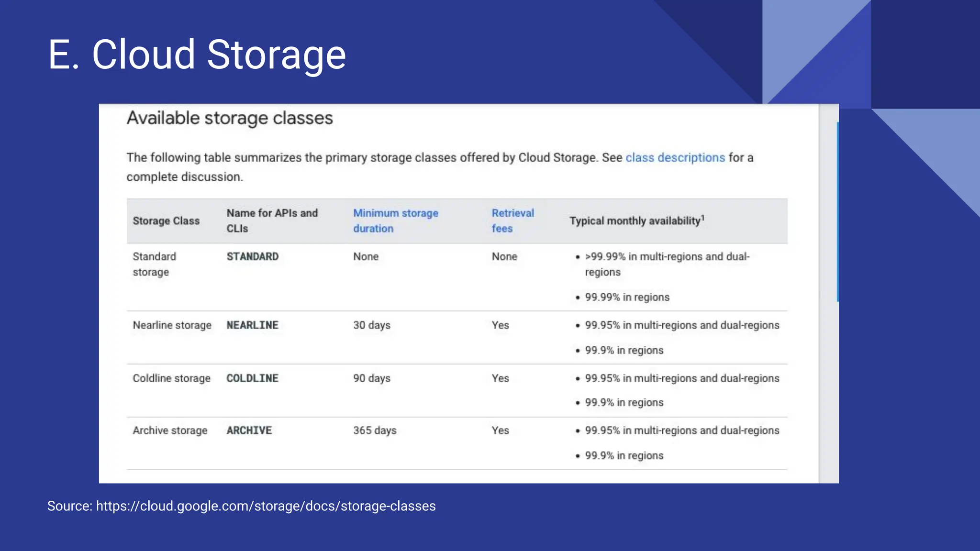Click the blue scrollbar thumb beside the table
980x551 pixels.
pyautogui.click(x=837, y=212)
